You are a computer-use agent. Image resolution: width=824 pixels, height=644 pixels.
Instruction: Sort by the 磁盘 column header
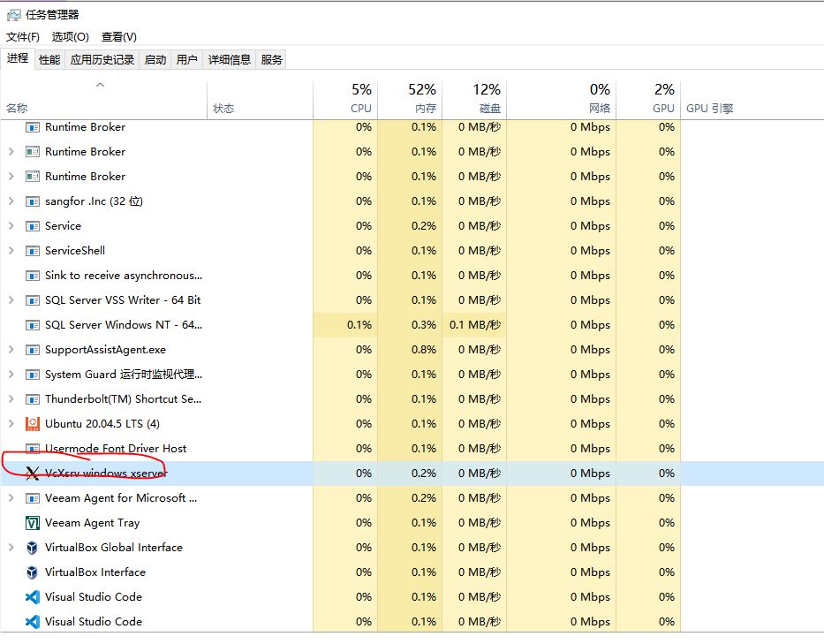point(474,101)
